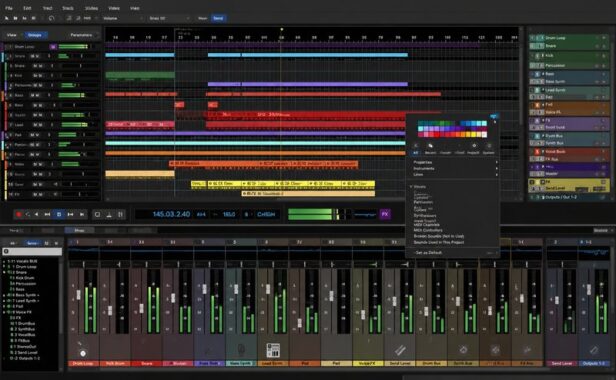The image size is (616, 380).
Task: Mute the Lead track in the track header
Action: [x=36, y=125]
